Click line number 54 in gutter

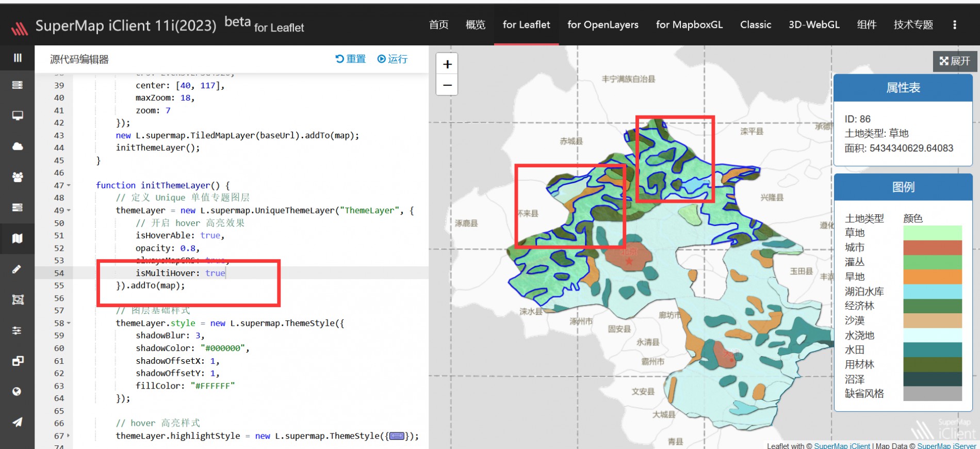(59, 273)
